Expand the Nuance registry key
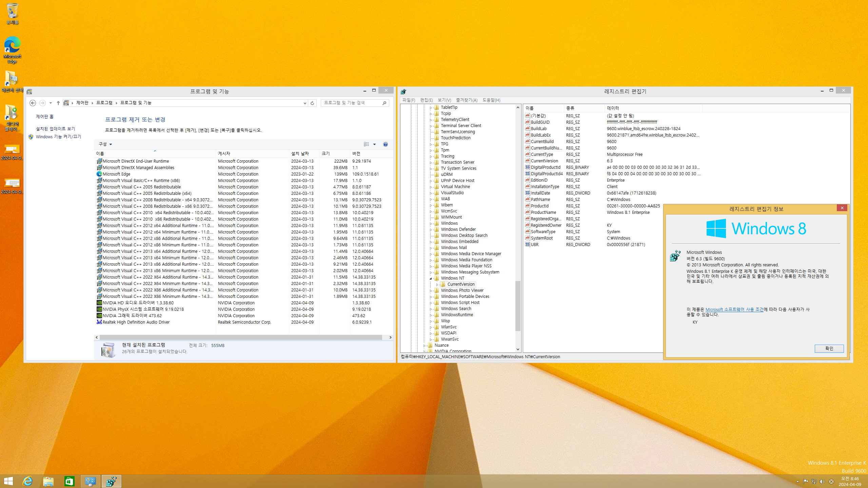Screen dimensions: 868x488 (425, 346)
